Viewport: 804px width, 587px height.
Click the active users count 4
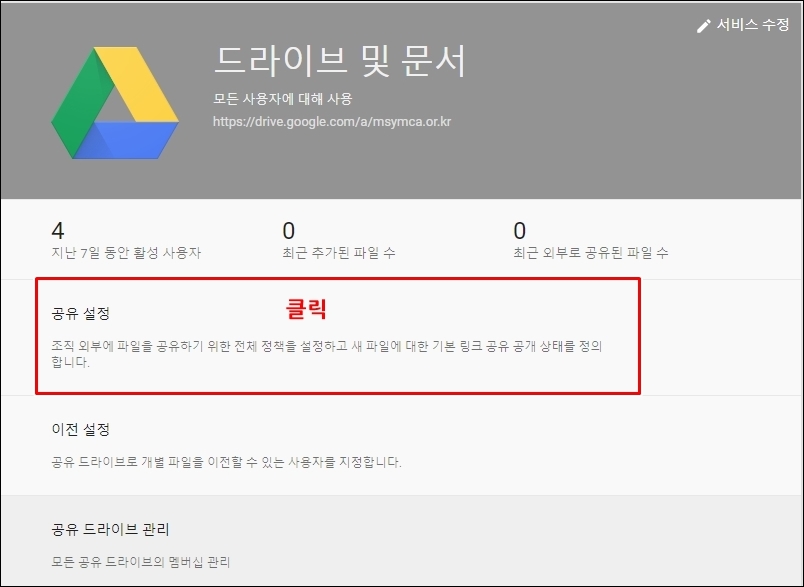[57, 231]
